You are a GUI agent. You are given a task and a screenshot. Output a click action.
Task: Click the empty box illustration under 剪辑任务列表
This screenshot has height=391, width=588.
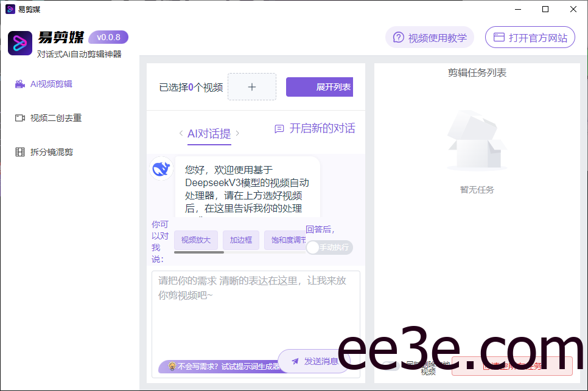tap(477, 140)
